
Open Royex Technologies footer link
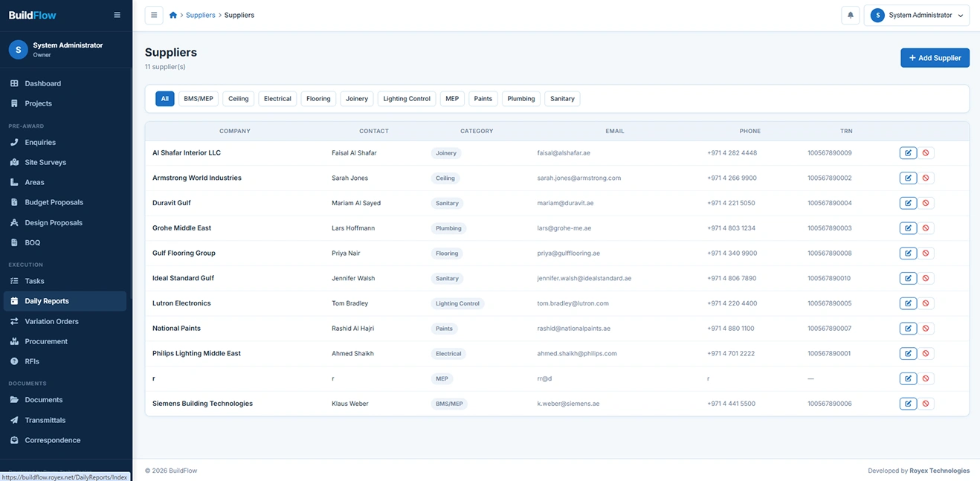[939, 471]
